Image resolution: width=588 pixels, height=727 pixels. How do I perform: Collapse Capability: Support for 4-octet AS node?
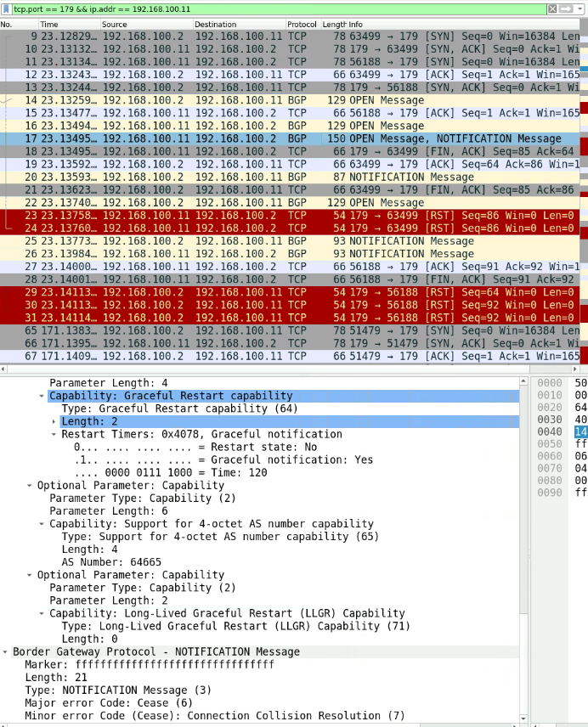pos(42,524)
